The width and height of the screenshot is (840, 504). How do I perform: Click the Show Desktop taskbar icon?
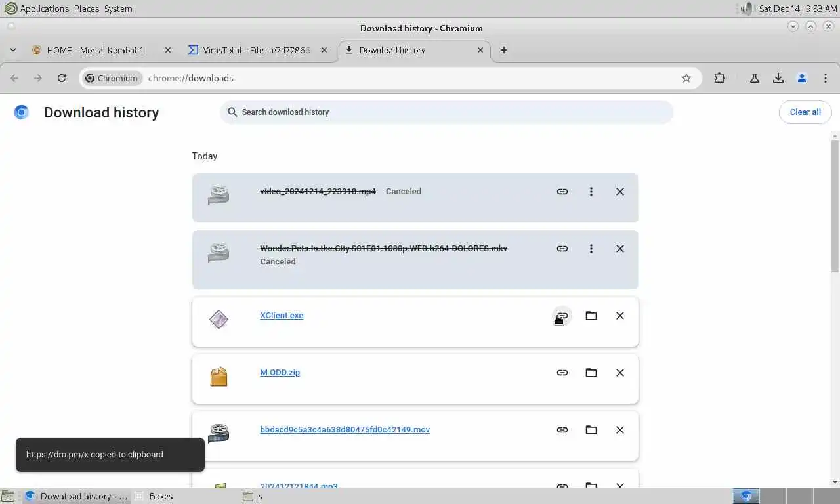coord(7,496)
